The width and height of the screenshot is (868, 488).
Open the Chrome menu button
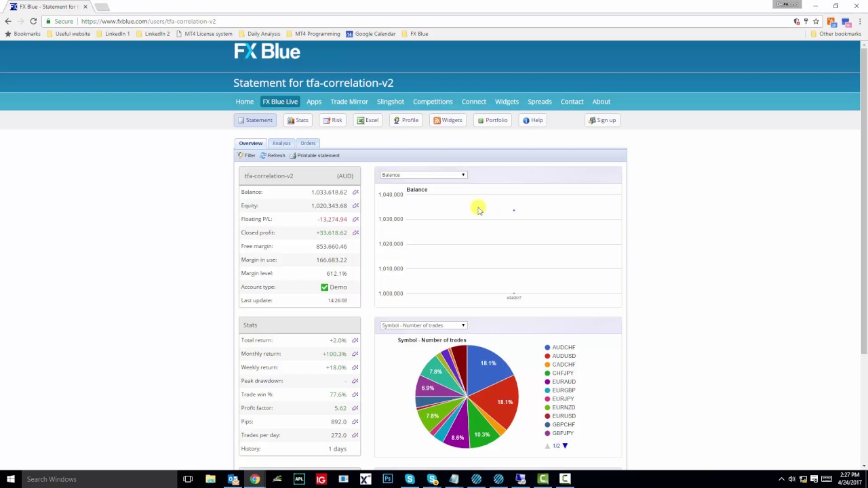coord(860,21)
